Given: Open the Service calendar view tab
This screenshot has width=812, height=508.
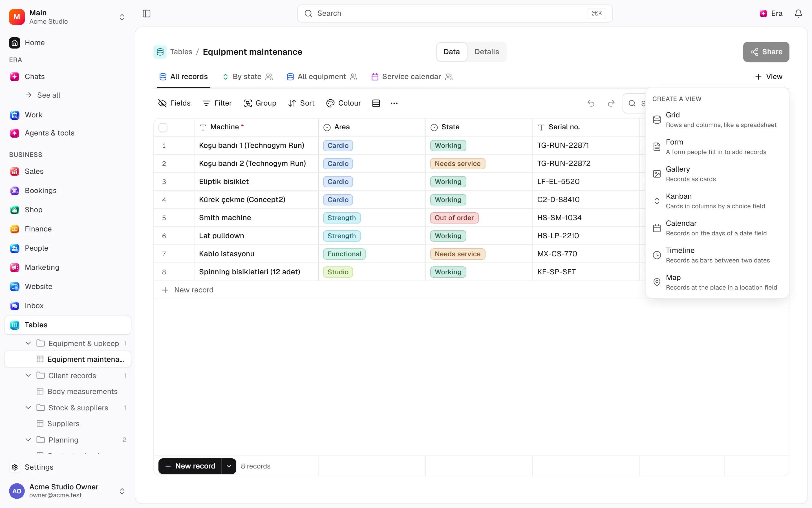Looking at the screenshot, I should click(x=412, y=76).
